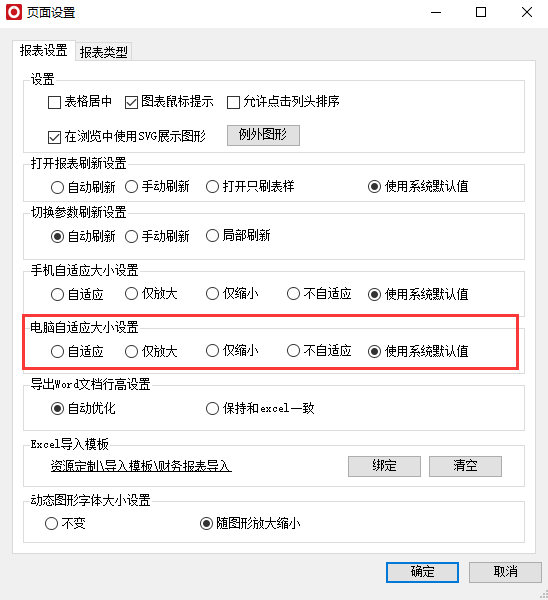This screenshot has width=548, height=600.
Task: Confirm settings with 确定 button
Action: click(422, 572)
